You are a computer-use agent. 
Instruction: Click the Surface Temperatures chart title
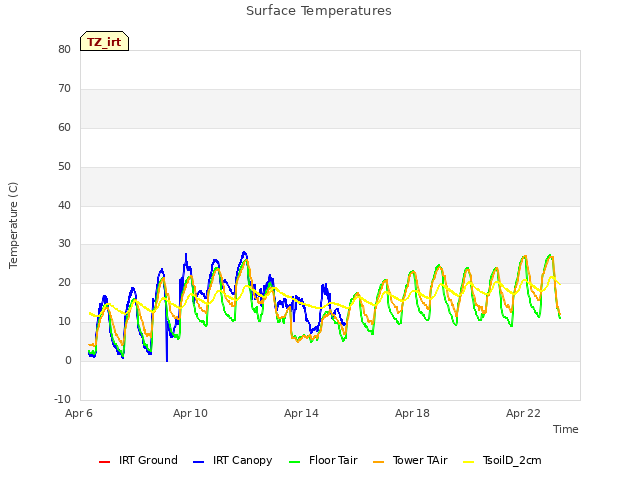(x=319, y=11)
